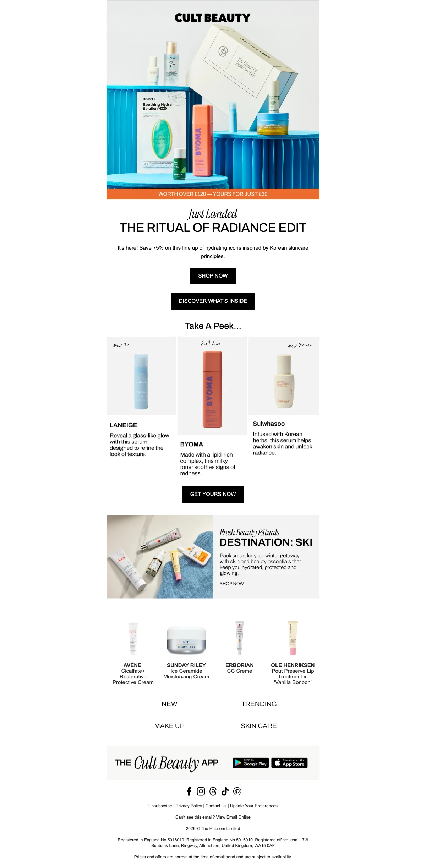The image size is (426, 868).
Task: Tap the Google Play badge
Action: pos(251,763)
